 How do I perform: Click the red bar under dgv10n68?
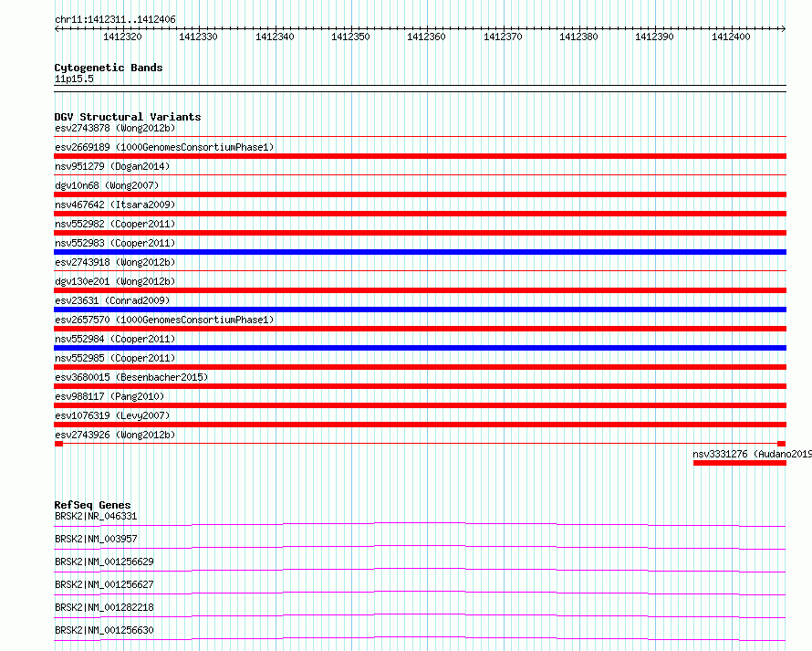(x=420, y=194)
